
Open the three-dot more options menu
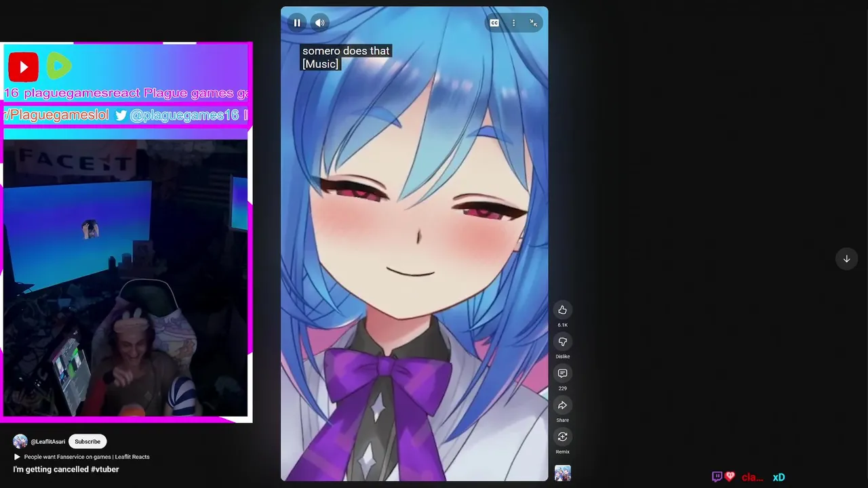click(x=514, y=23)
